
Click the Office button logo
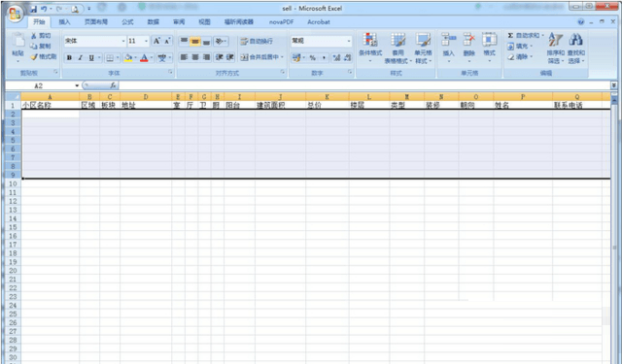(16, 14)
